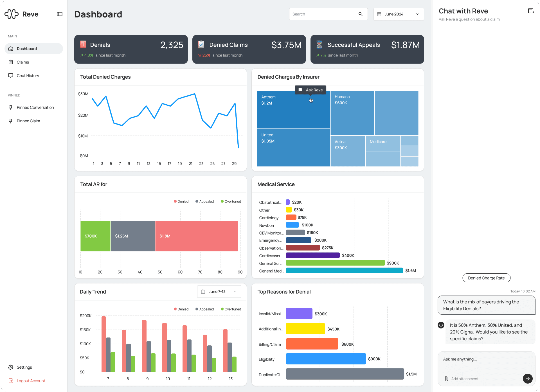Image resolution: width=540 pixels, height=392 pixels.
Task: Select the Claims icon in the sidebar
Action: pos(11,62)
